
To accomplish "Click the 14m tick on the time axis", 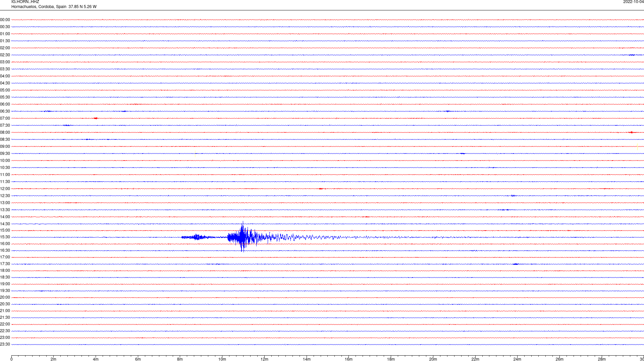I will tap(307, 359).
